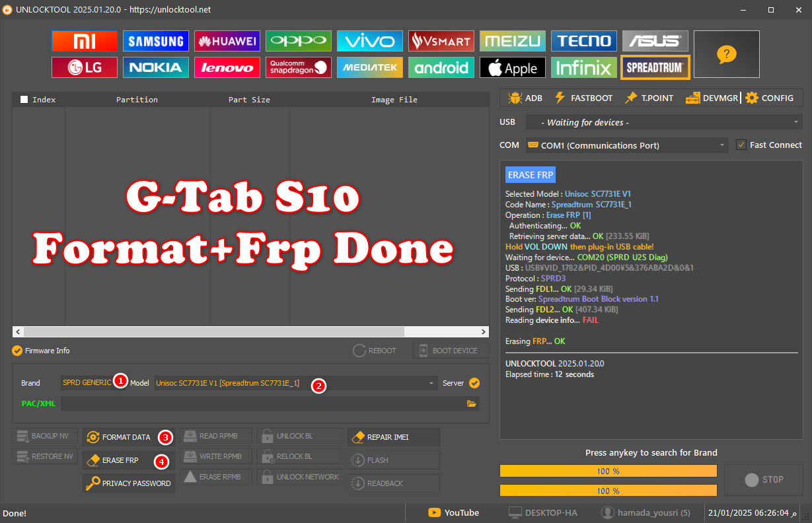Browse for PAC/XML file folder icon
The width and height of the screenshot is (812, 523).
[x=471, y=403]
